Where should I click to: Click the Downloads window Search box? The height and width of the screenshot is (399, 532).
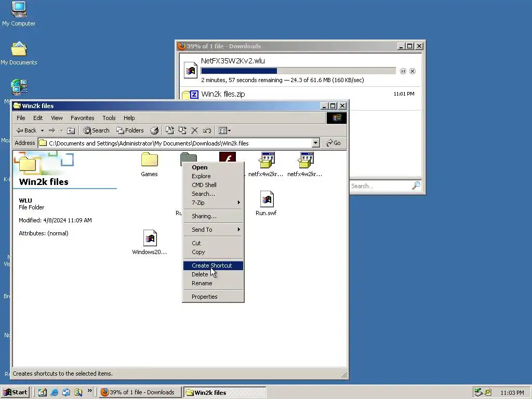[380, 186]
